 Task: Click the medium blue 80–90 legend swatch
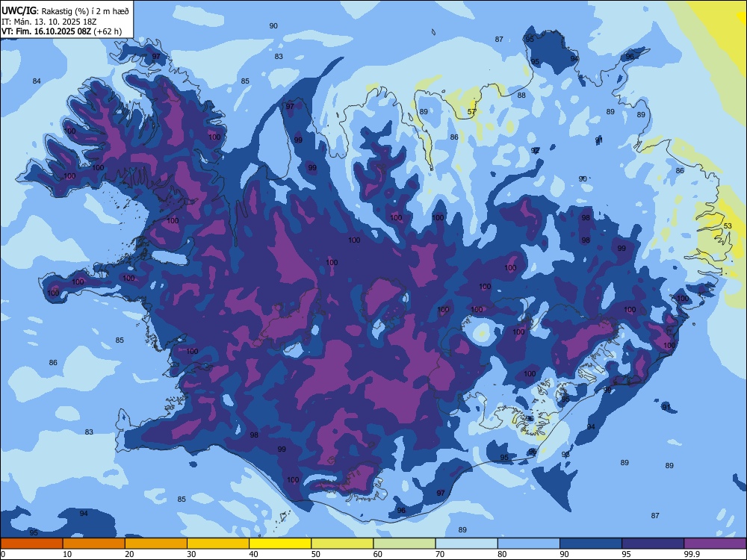point(529,544)
